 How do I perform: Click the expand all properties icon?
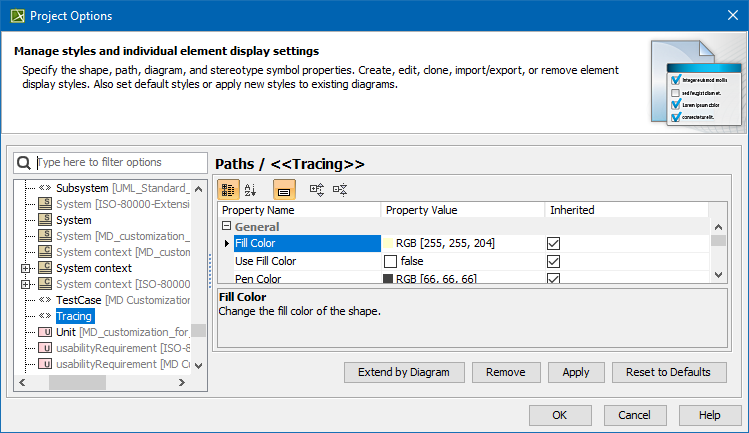[318, 188]
